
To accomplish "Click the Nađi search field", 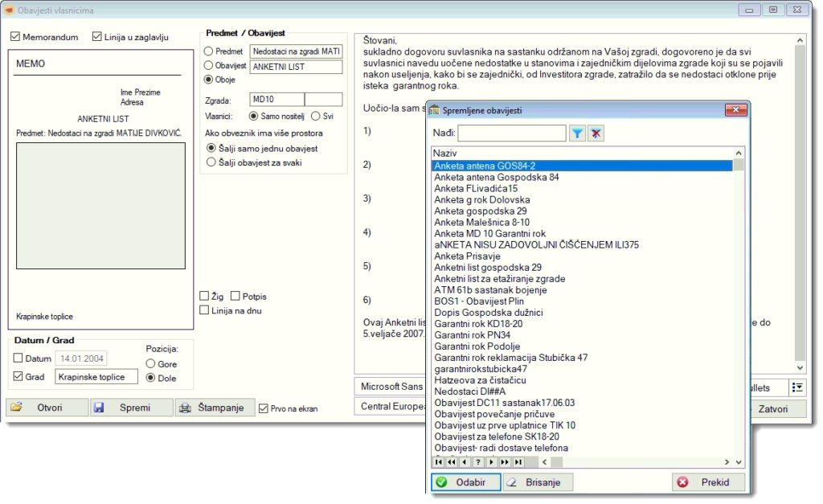I will 512,133.
